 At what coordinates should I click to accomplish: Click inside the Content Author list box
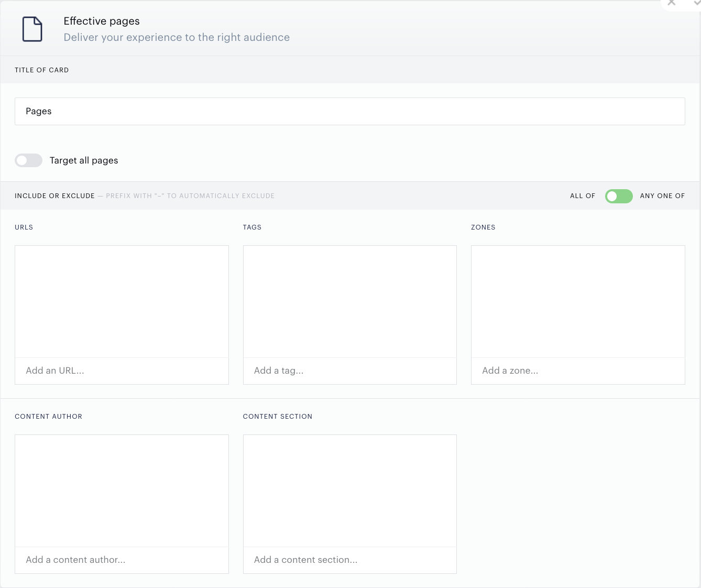tap(122, 491)
